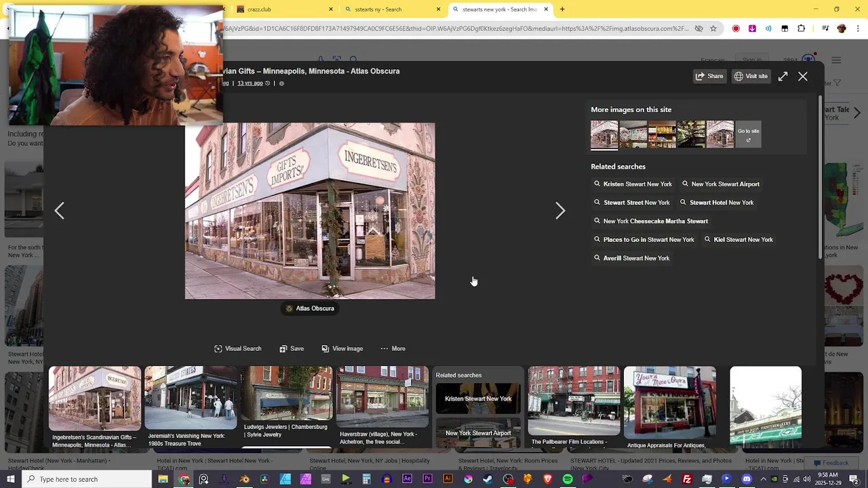Click New York Cheesecake Martha Stewart suggestion

[650, 221]
